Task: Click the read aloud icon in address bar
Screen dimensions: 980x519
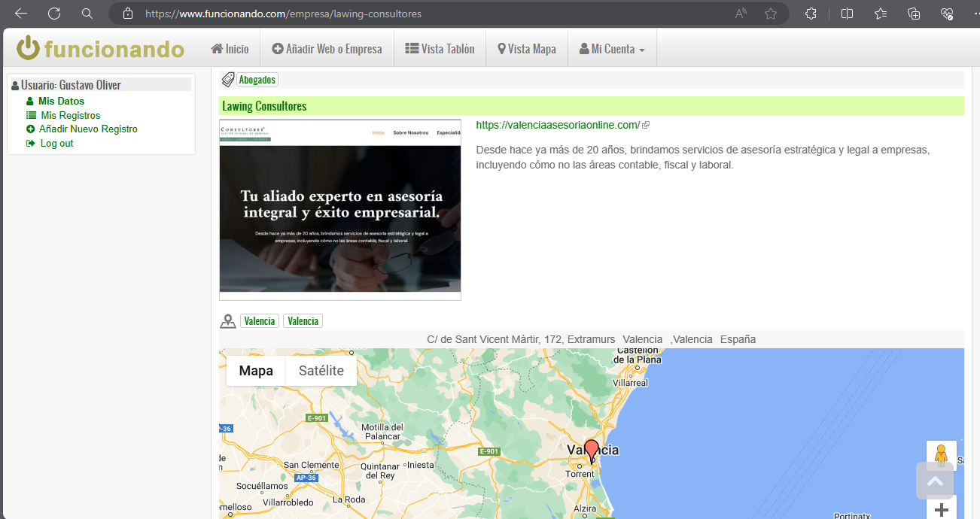Action: [x=741, y=14]
